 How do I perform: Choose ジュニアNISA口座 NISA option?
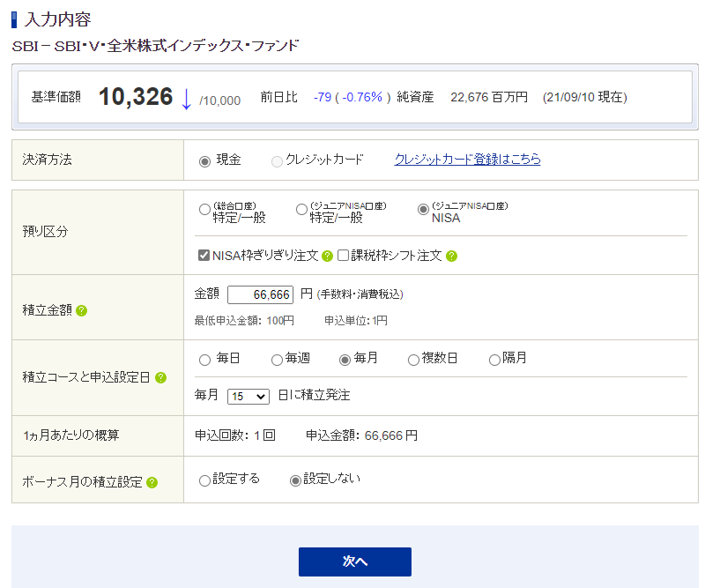423,209
